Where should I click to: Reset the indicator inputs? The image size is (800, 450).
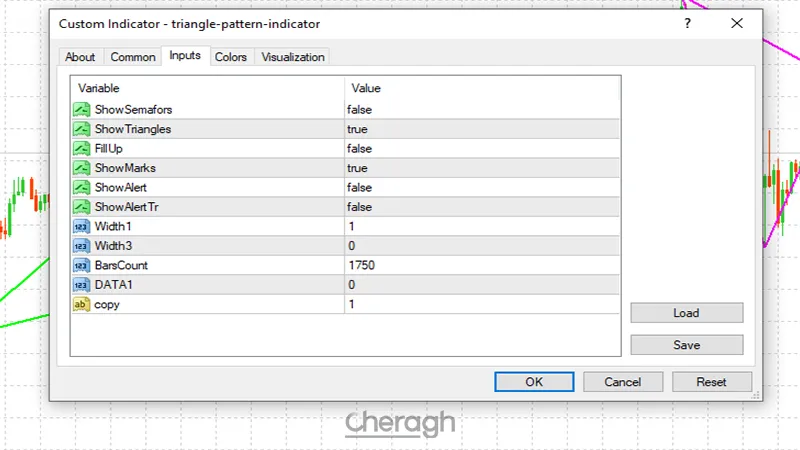pos(711,382)
